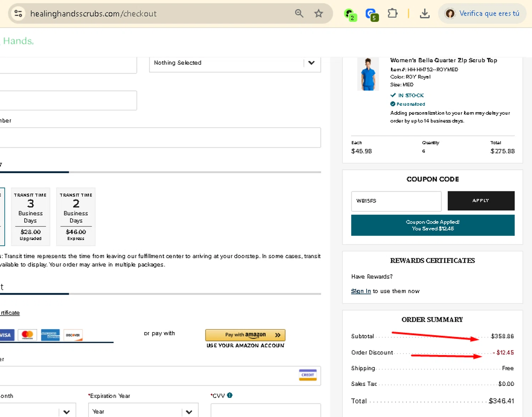Click the wide text field above shipping options
This screenshot has width=532, height=417.
160,137
